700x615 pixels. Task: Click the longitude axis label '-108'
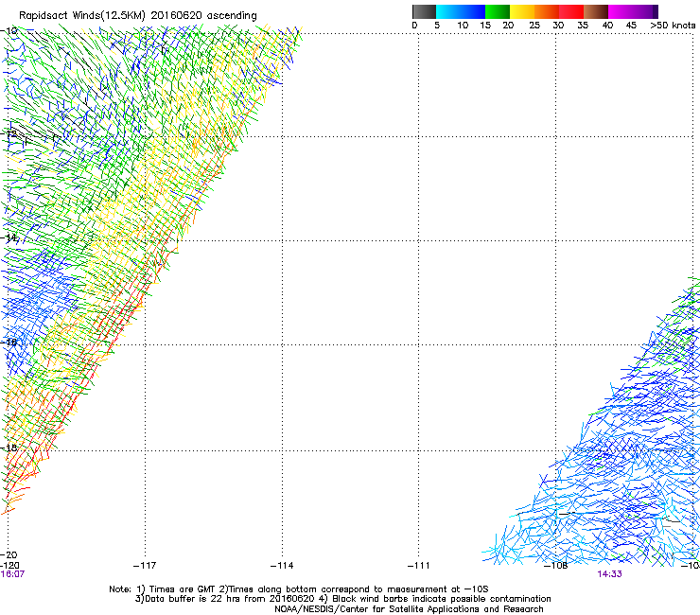(x=556, y=566)
